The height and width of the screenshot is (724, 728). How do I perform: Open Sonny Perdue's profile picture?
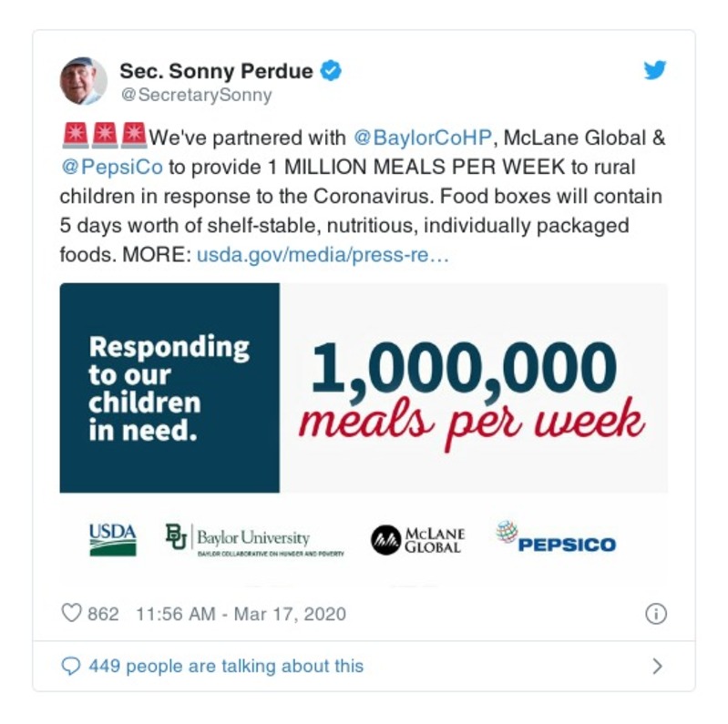click(84, 81)
